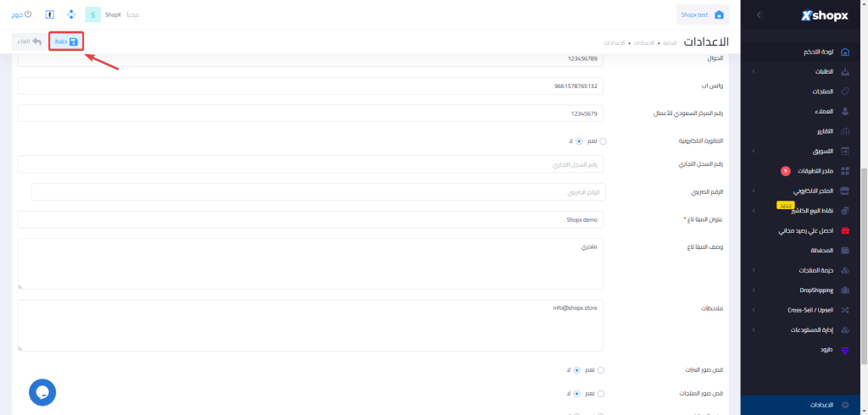Select 'لا' for electronic invoice
This screenshot has width=868, height=415.
point(579,141)
